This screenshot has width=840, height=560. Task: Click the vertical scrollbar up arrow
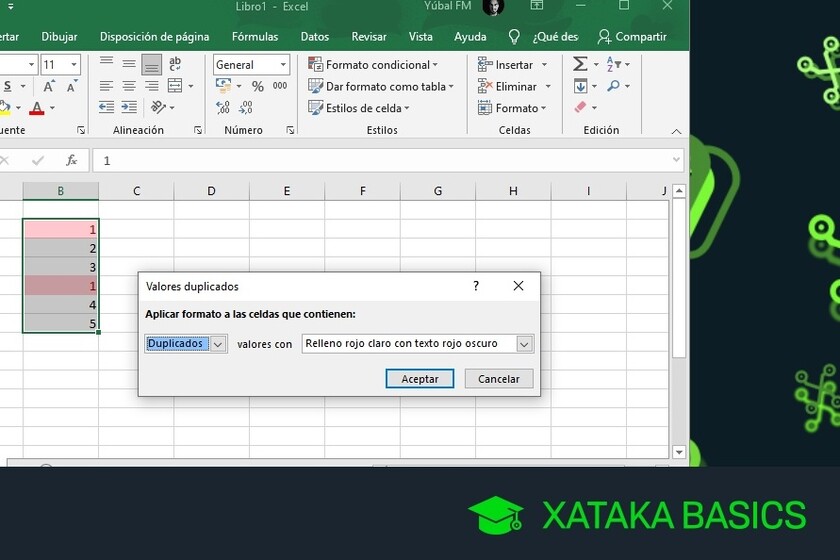pos(679,191)
